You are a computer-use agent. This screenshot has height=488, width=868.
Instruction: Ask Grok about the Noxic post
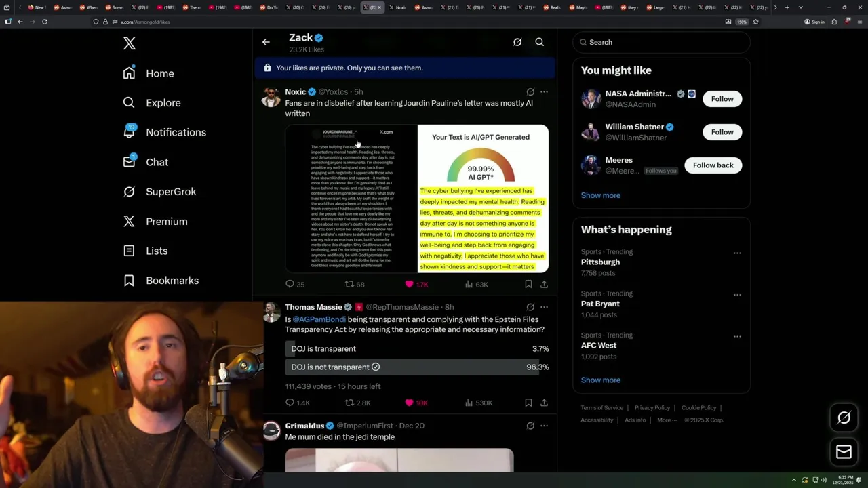coord(530,91)
